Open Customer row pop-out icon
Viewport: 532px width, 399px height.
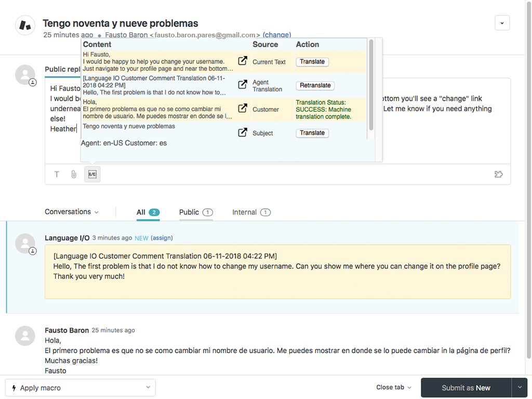click(242, 109)
